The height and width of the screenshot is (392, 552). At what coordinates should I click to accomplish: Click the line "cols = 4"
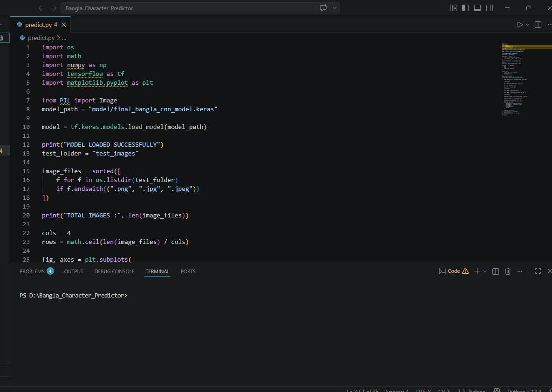(x=56, y=233)
